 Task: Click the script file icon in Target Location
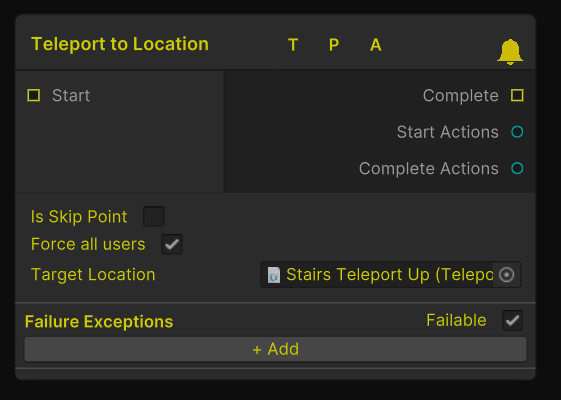pyautogui.click(x=274, y=275)
